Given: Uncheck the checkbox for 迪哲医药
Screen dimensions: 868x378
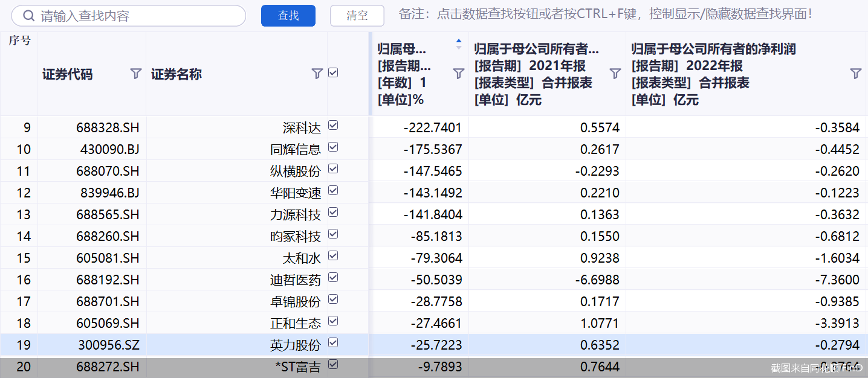Looking at the screenshot, I should pos(333,278).
